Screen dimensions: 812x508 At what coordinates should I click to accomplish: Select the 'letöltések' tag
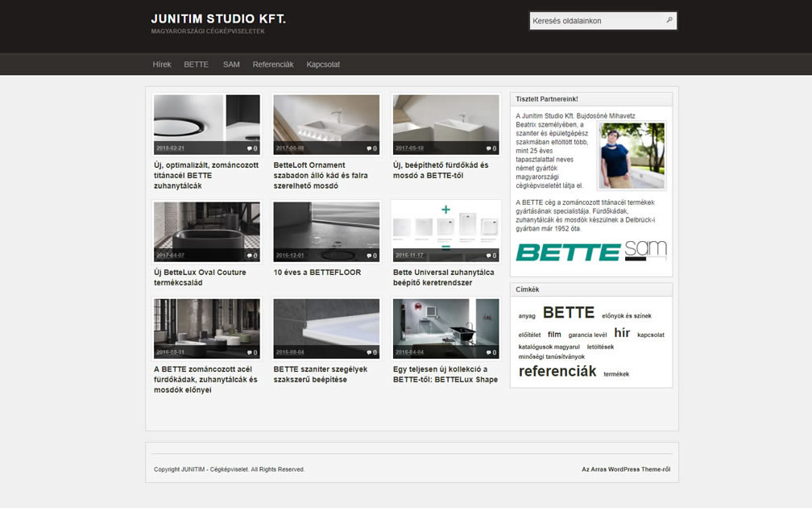point(600,347)
